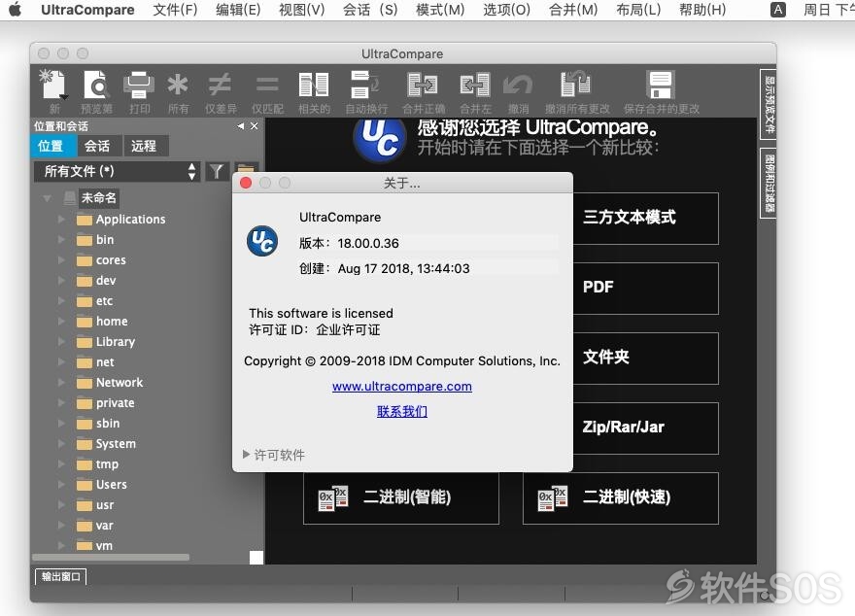
Task: Click the New session toolbar icon
Action: click(x=53, y=86)
